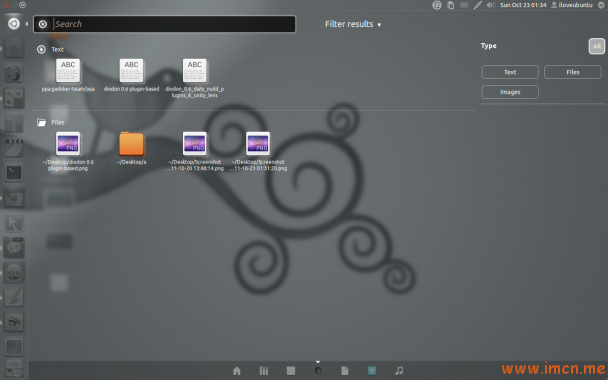
Task: Launch Firefox from the launcher
Action: click(14, 74)
